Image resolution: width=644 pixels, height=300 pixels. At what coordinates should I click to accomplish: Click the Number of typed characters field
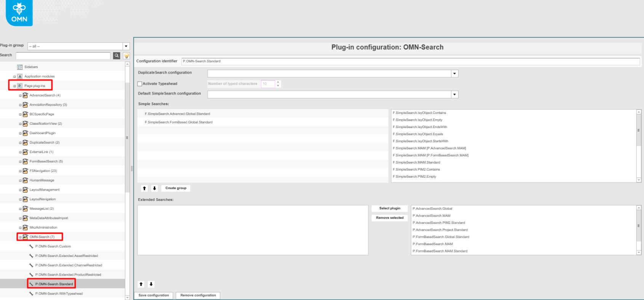coord(268,84)
